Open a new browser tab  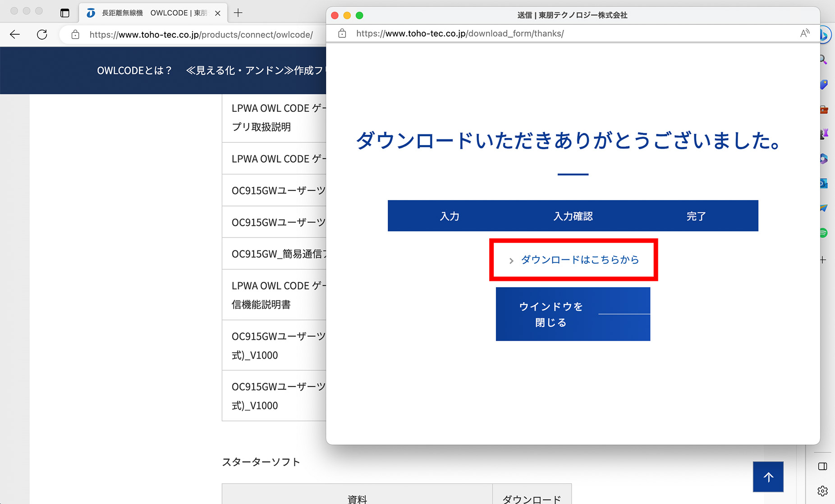238,13
